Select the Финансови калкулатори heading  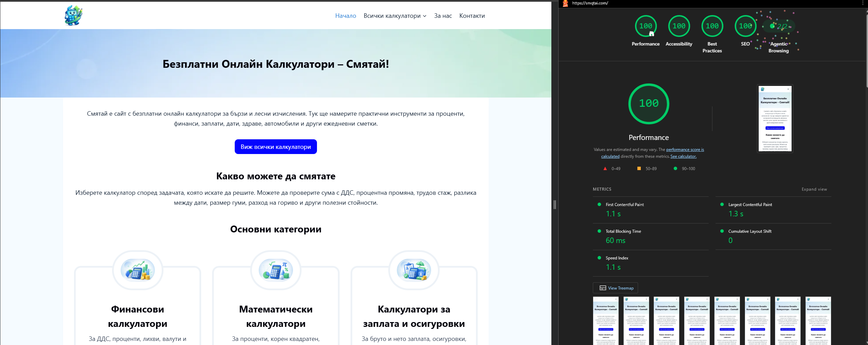point(137,316)
